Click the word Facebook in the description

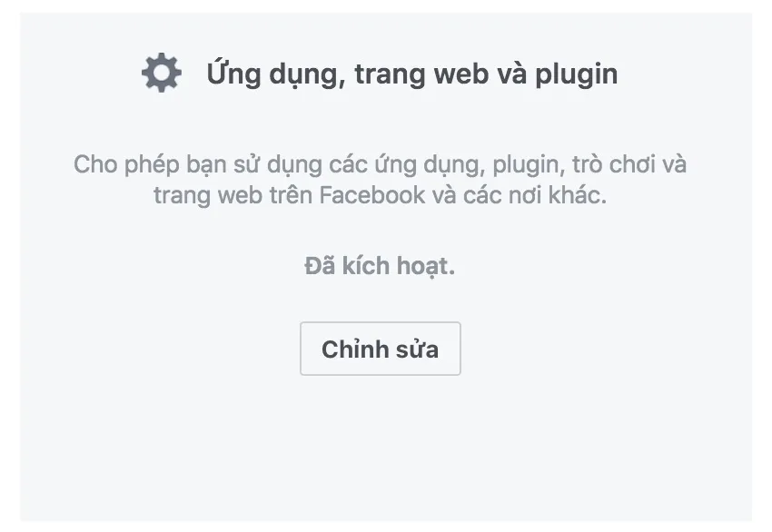click(371, 195)
